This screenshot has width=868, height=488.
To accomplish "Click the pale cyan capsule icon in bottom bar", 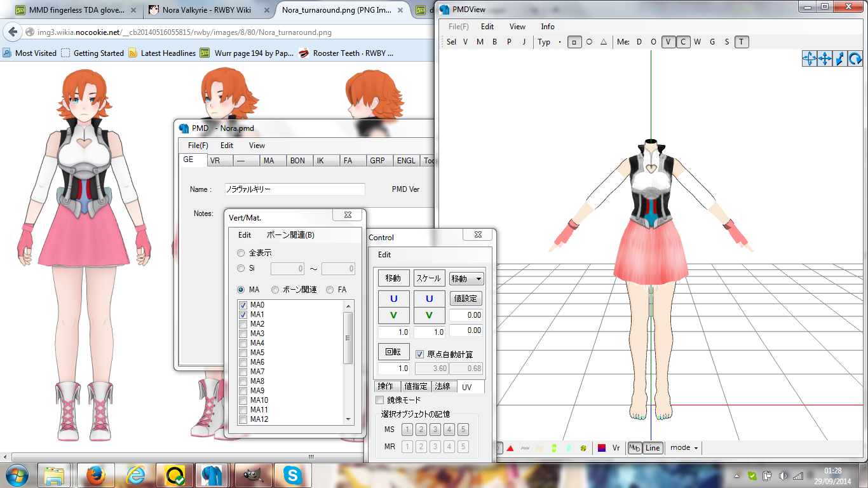I will [568, 448].
